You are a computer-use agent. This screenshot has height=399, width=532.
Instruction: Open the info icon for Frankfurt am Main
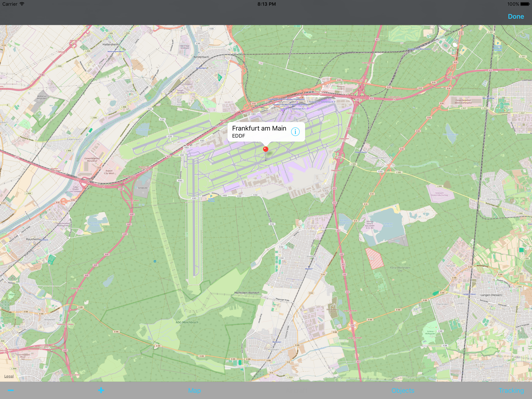(x=295, y=132)
